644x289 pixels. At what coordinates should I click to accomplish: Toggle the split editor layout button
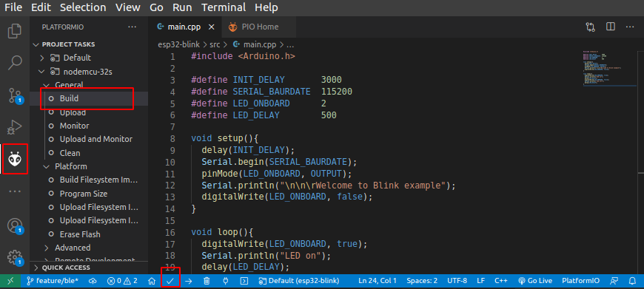click(611, 27)
